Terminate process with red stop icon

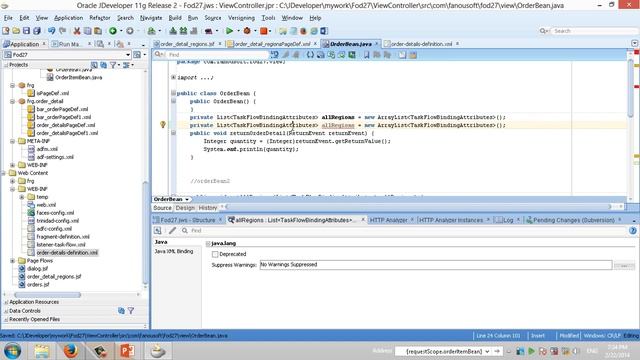(264, 31)
